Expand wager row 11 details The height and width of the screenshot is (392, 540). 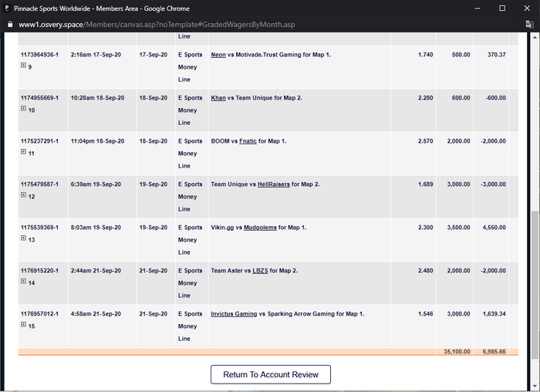23,151
